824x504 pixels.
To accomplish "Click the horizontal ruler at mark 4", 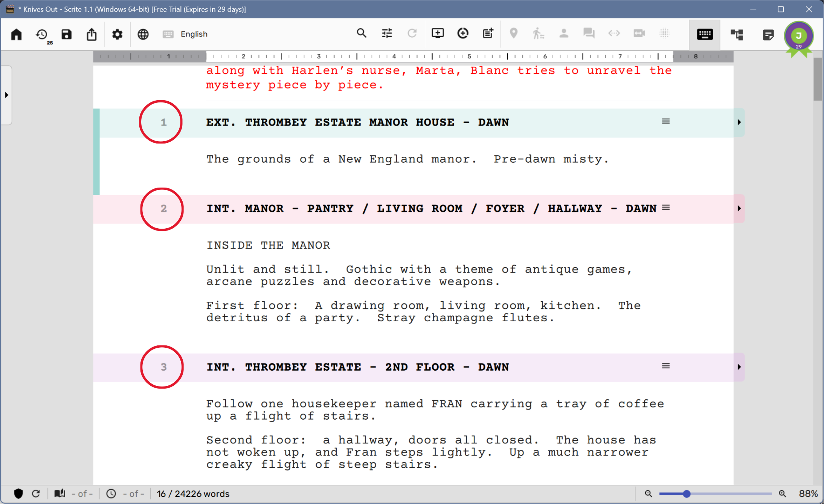I will tap(394, 56).
